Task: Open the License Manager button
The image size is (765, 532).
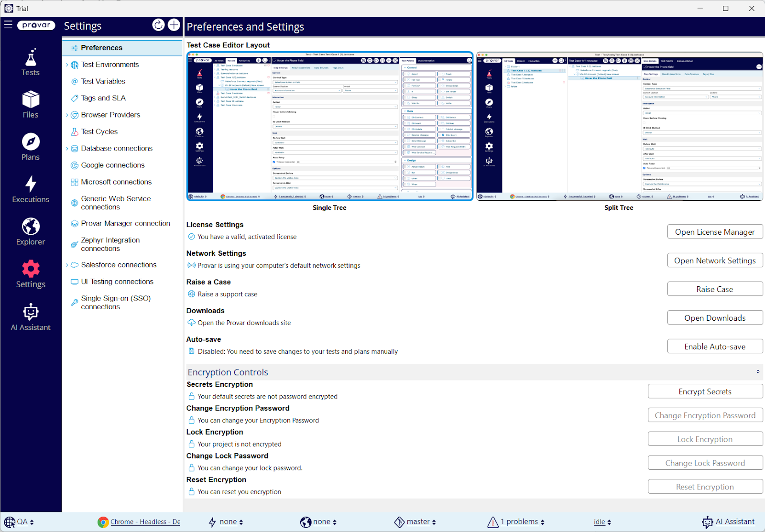Action: (x=715, y=232)
